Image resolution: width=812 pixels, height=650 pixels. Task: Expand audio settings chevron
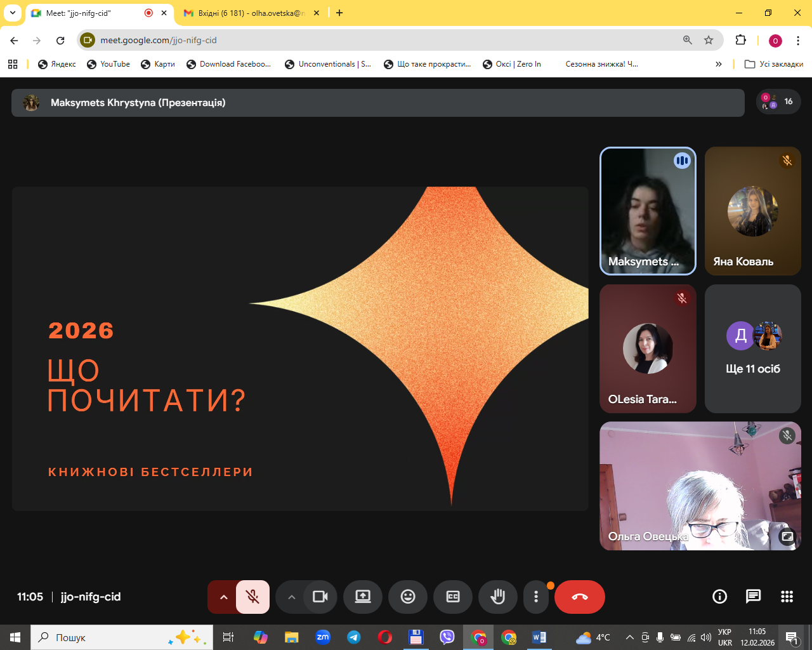[x=223, y=597]
